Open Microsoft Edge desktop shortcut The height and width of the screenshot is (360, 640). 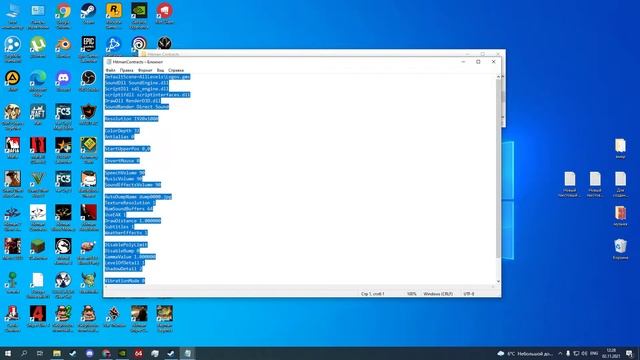[x=38, y=83]
